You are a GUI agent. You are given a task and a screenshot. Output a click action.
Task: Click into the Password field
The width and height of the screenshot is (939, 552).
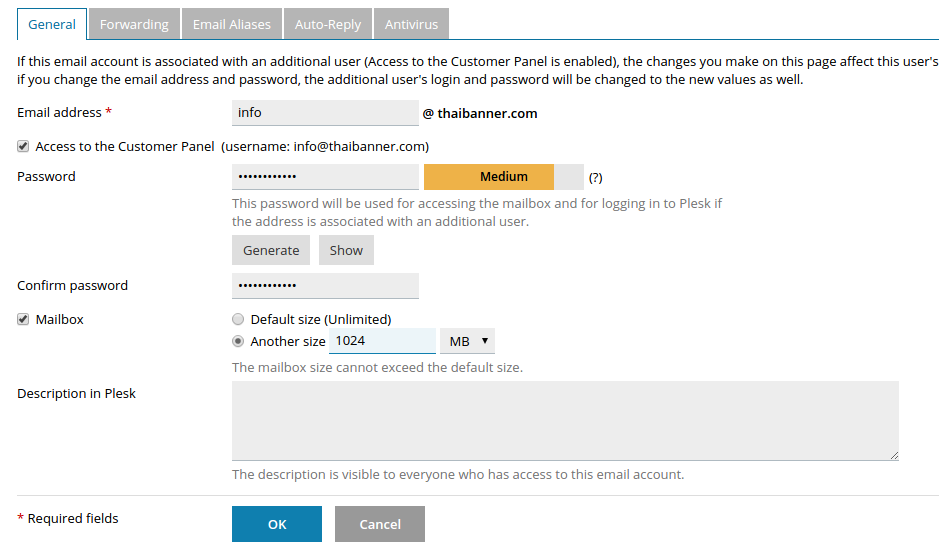pyautogui.click(x=325, y=177)
